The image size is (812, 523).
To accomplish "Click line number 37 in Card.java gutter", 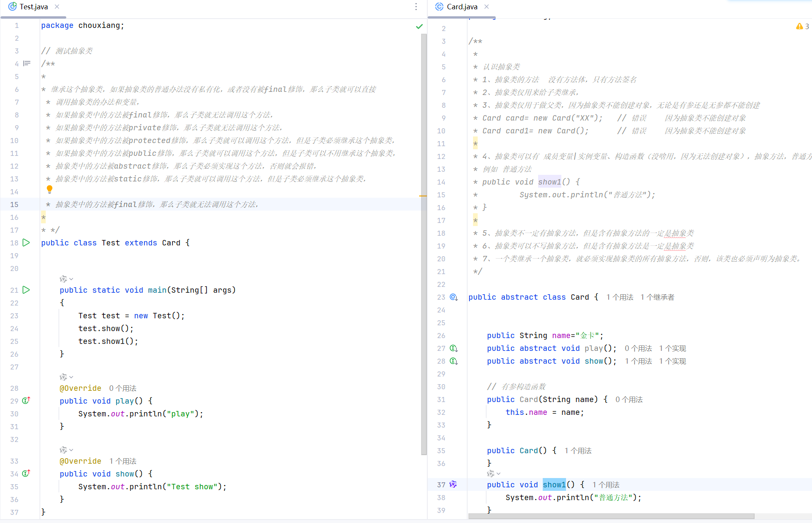I will (441, 485).
